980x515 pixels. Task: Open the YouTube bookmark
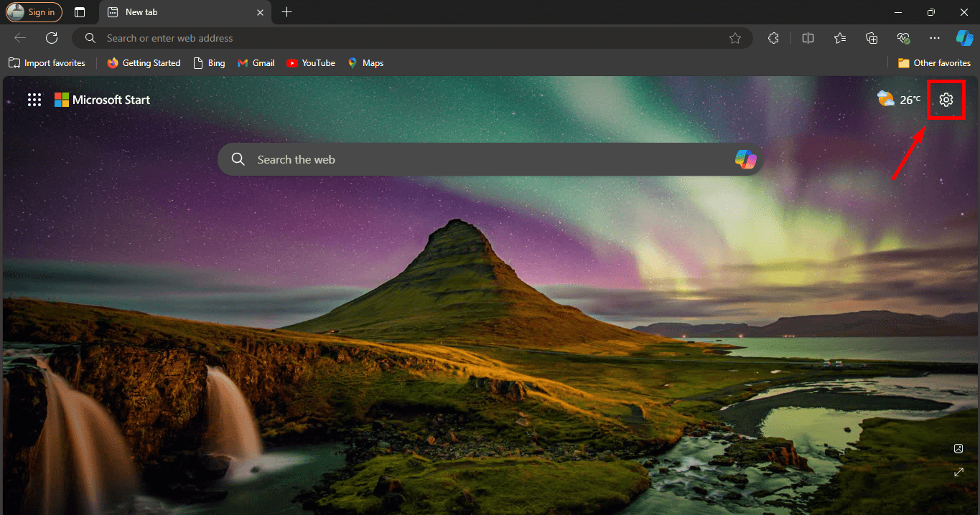coord(311,63)
